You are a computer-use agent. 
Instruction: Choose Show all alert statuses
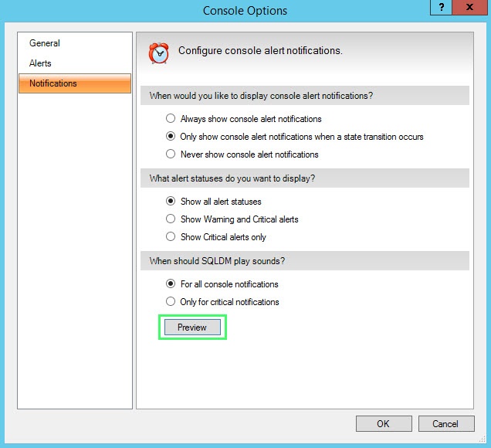coord(171,202)
